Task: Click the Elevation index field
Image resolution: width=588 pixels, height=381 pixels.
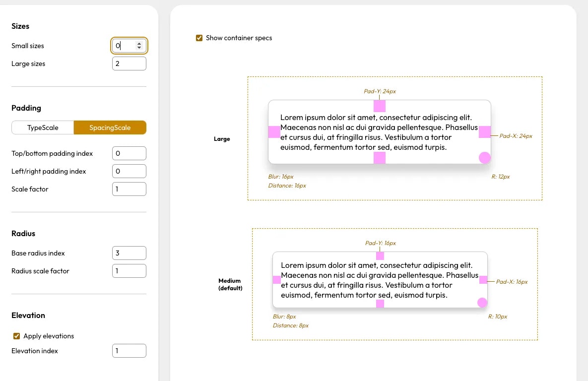Action: coord(129,351)
